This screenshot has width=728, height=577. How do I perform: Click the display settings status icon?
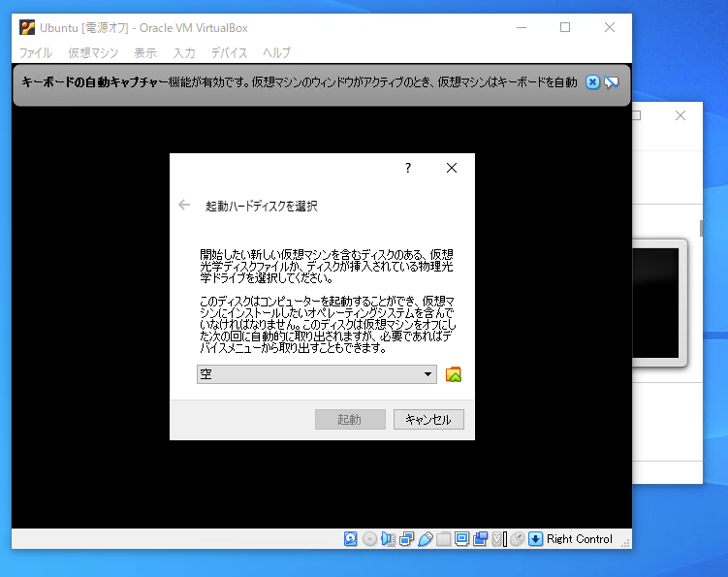(462, 539)
